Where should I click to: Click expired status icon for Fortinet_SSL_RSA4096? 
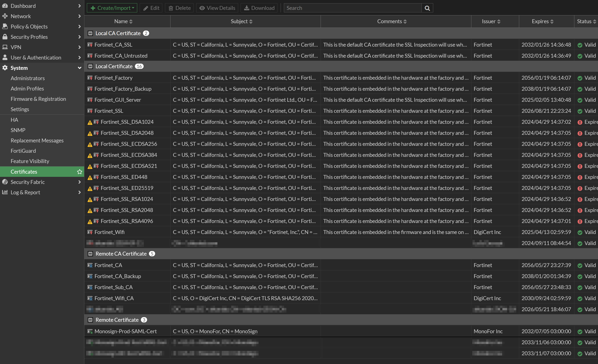580,221
